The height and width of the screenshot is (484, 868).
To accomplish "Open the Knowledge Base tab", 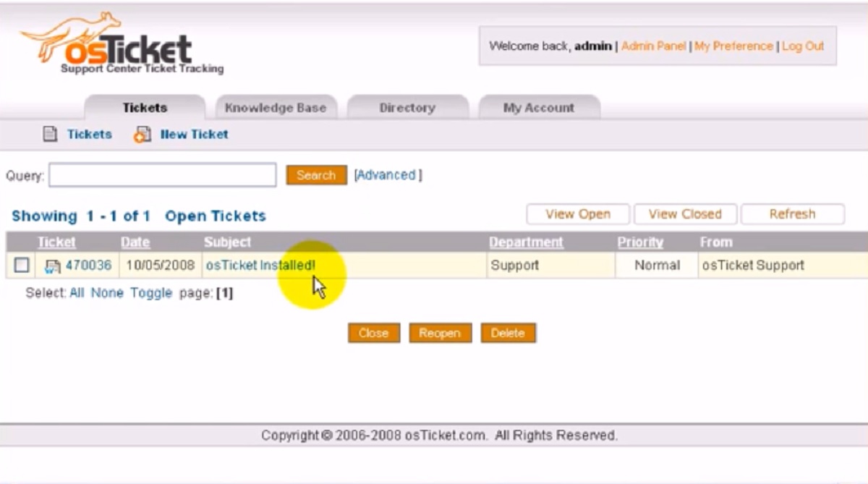I will click(276, 108).
